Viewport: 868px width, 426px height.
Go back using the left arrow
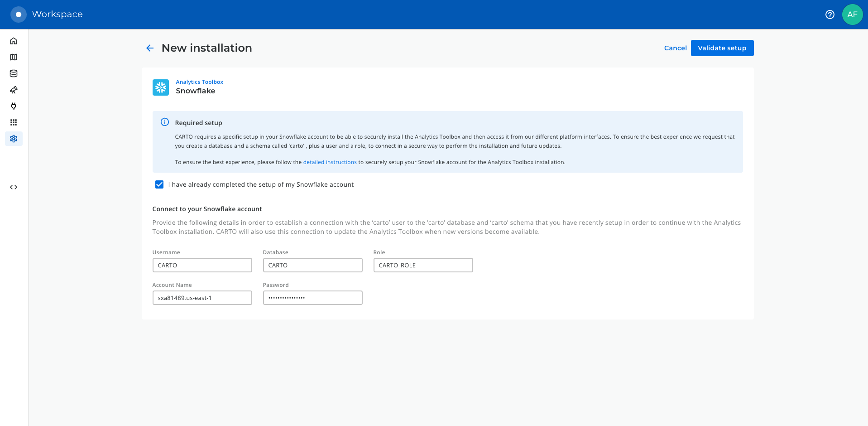[x=150, y=48]
